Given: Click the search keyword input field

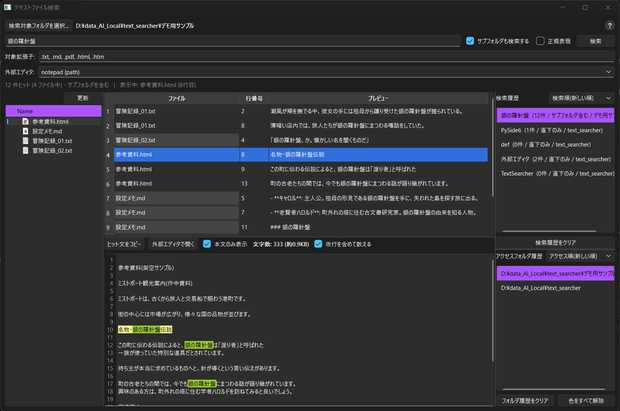Looking at the screenshot, I should click(x=233, y=41).
